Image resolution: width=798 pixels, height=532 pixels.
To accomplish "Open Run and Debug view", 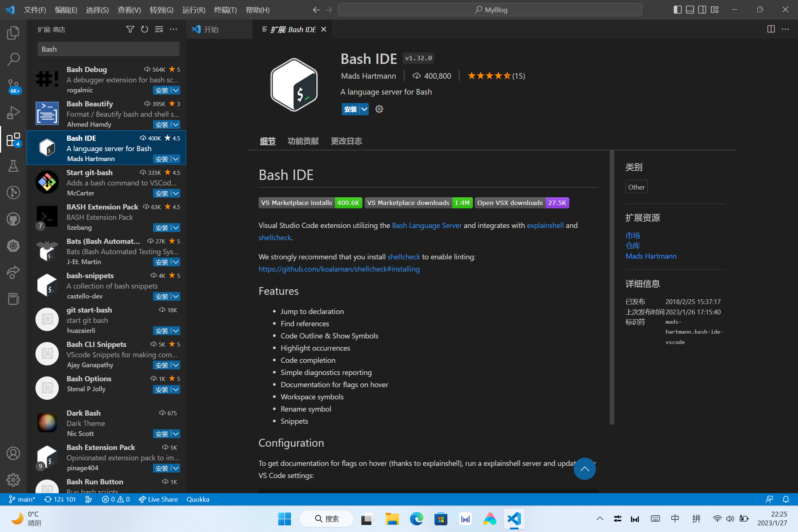I will tap(13, 113).
